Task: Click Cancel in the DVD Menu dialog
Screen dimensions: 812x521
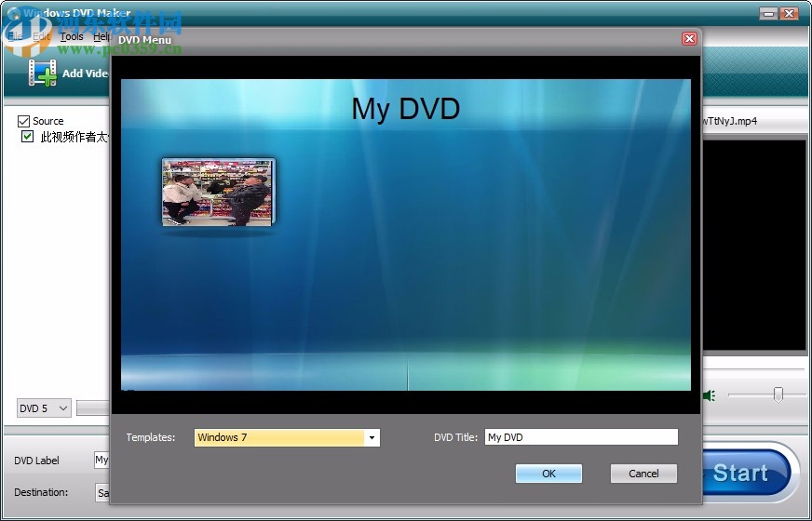Action: tap(643, 474)
